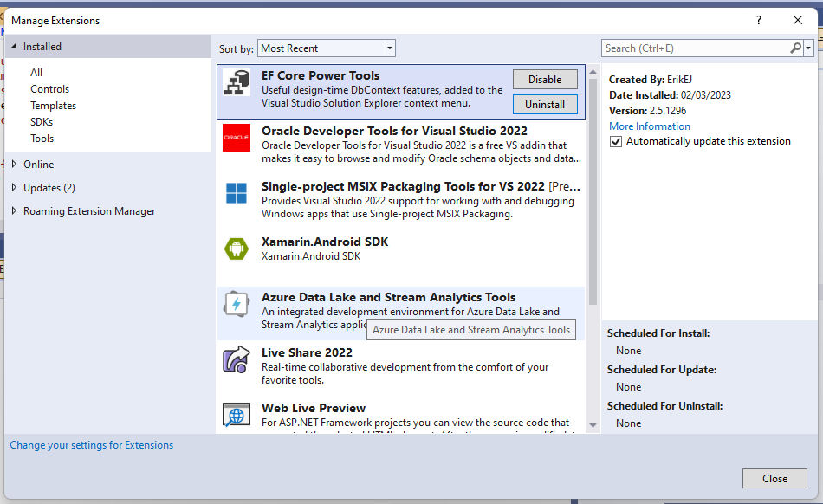Expand the Updates (2) section
The width and height of the screenshot is (823, 504).
pos(49,187)
